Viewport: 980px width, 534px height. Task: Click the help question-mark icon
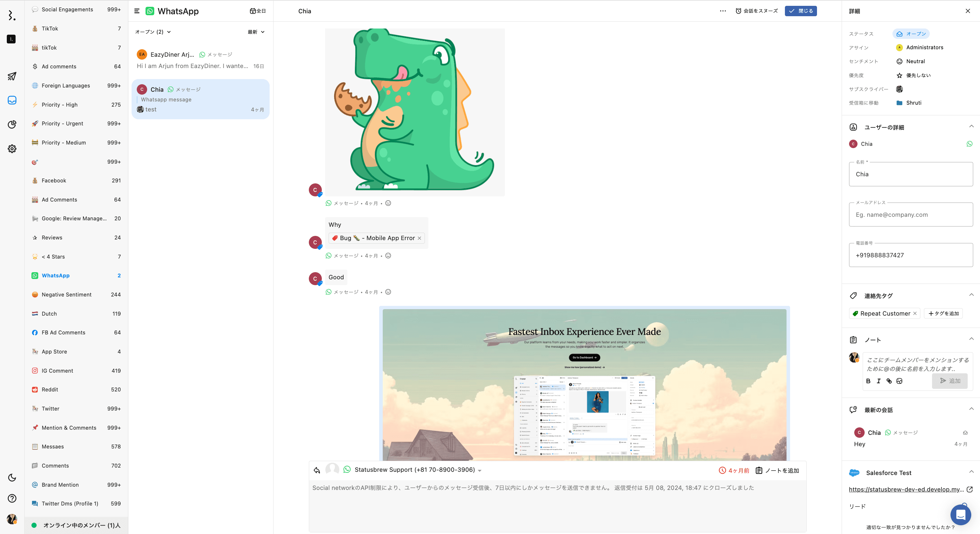12,498
